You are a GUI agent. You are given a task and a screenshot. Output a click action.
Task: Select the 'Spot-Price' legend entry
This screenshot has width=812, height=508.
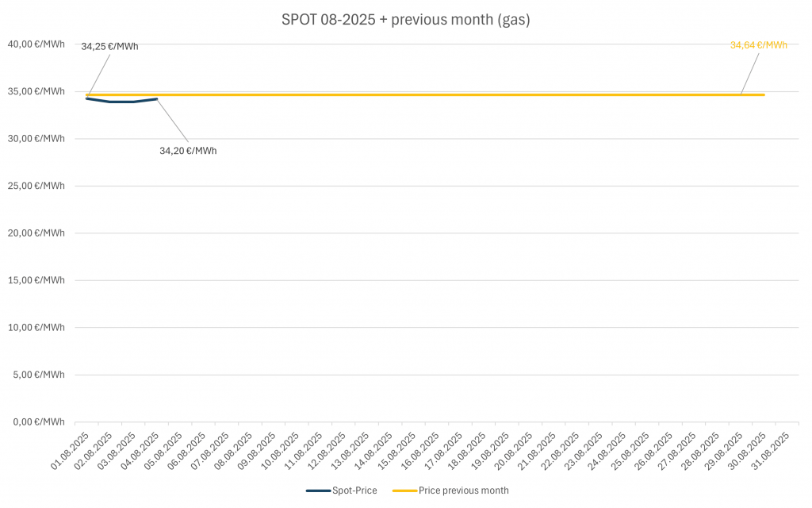[x=355, y=491]
